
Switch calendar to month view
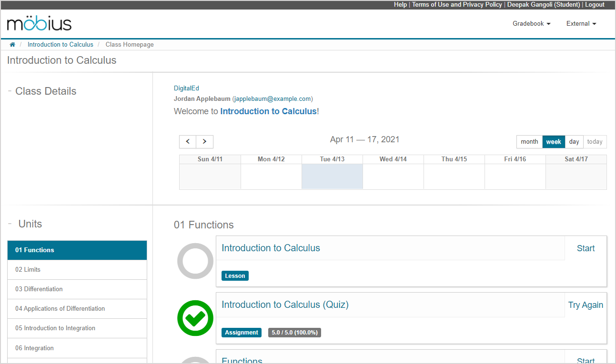(x=529, y=142)
